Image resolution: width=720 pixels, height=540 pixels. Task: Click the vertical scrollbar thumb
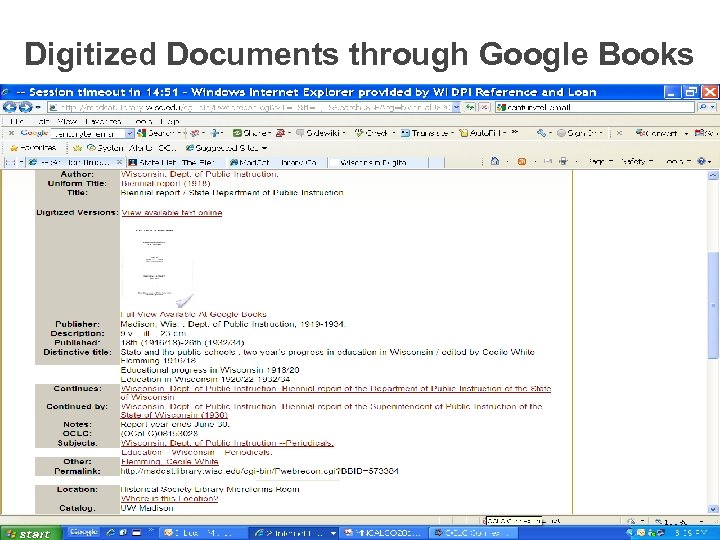[713, 305]
